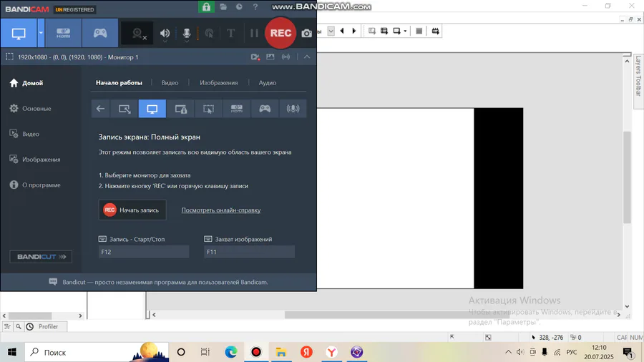
Task: Open the Windows Start menu
Action: (12, 352)
